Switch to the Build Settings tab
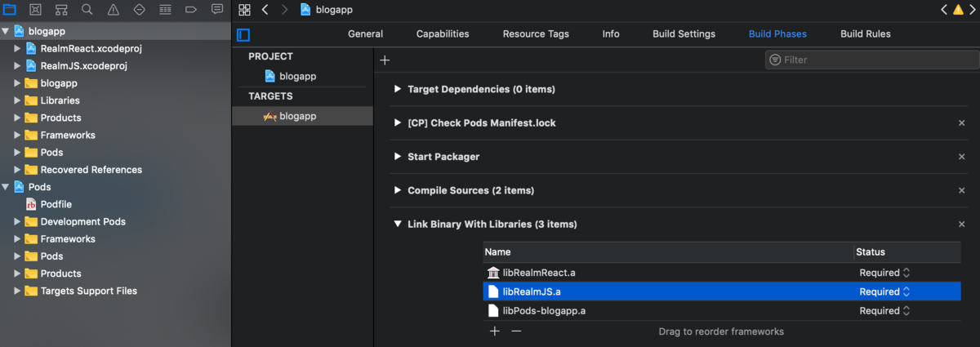The height and width of the screenshot is (347, 980). click(684, 34)
